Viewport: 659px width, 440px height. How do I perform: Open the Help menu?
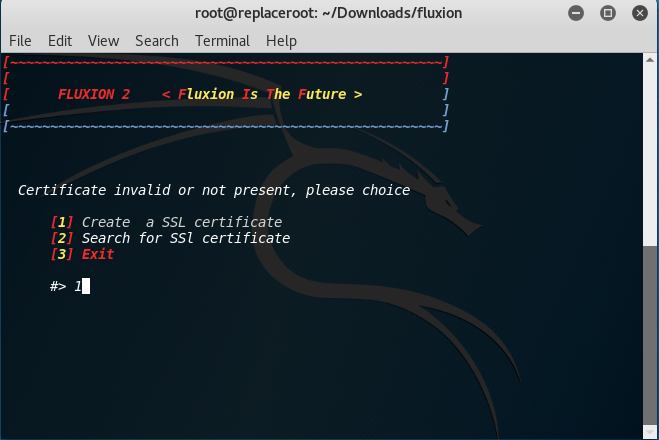tap(281, 41)
